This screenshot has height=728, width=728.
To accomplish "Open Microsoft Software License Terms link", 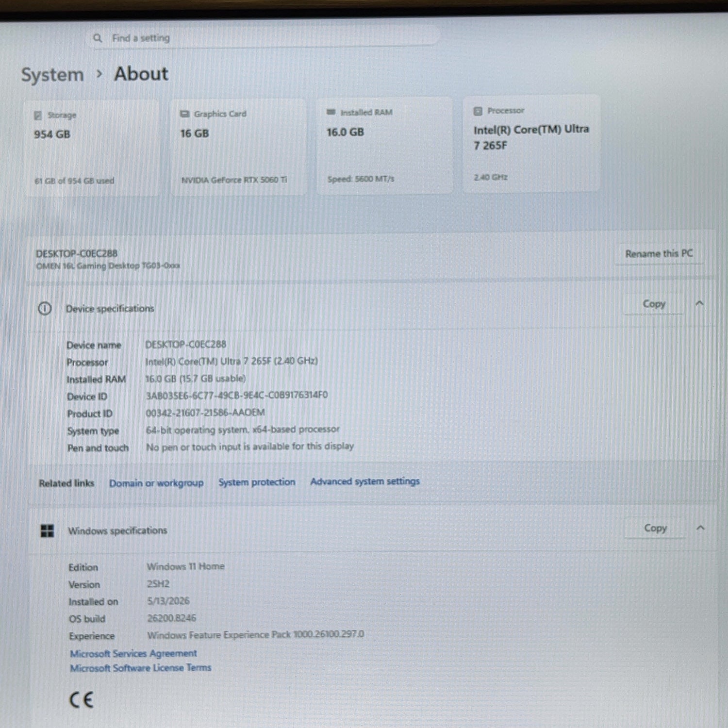I will point(141,668).
